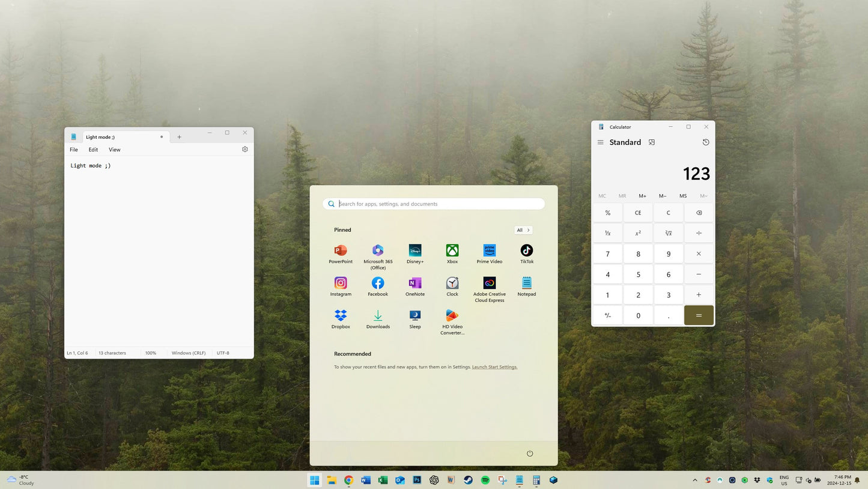
Task: Click the x squared key in Calculator
Action: coord(638,233)
